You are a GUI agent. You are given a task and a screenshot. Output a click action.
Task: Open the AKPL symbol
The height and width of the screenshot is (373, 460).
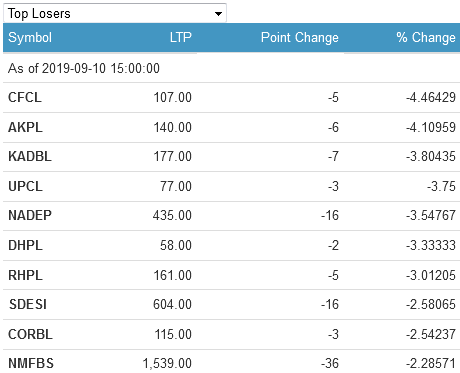coord(25,127)
